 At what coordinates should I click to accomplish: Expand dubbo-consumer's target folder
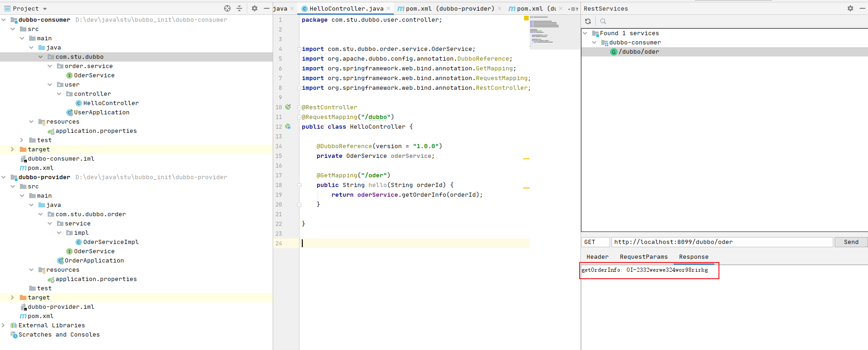click(12, 150)
